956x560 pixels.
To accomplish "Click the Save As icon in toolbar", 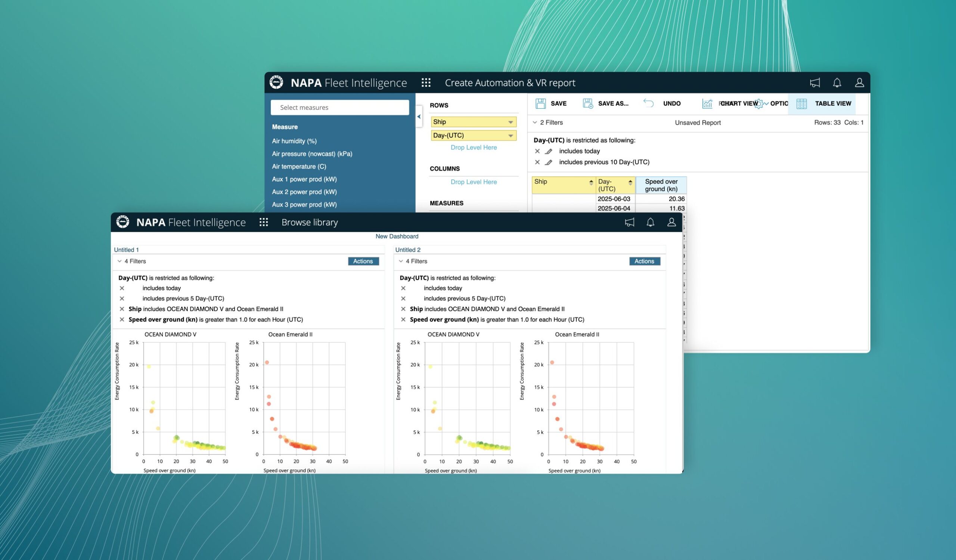I will [588, 103].
